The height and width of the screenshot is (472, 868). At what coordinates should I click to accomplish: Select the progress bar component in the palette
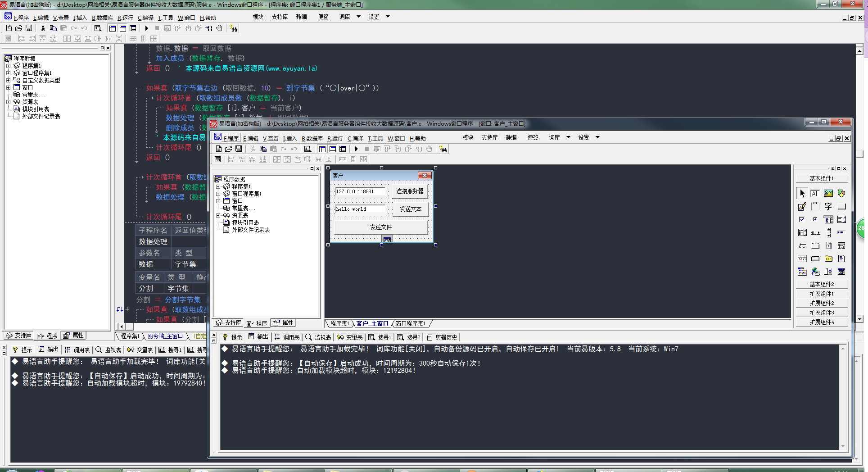[x=841, y=232]
